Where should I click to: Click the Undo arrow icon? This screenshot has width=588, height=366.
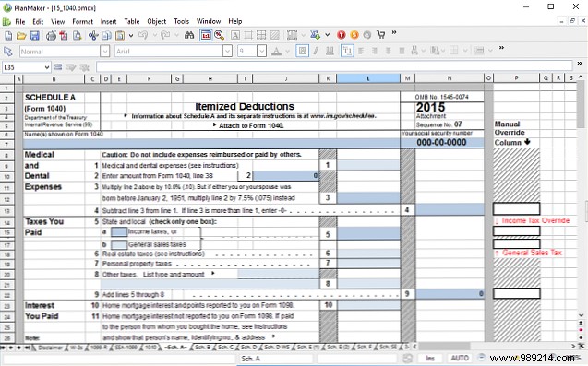pyautogui.click(x=143, y=35)
